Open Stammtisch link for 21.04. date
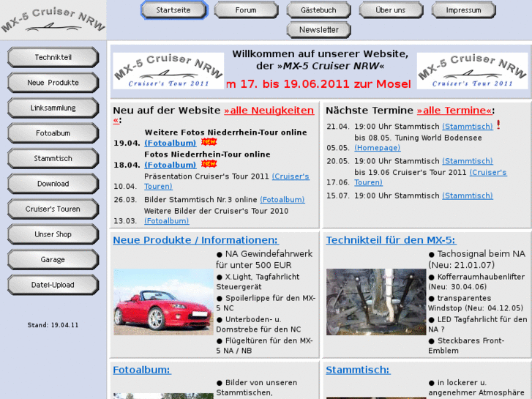This screenshot has height=399, width=532. (468, 127)
